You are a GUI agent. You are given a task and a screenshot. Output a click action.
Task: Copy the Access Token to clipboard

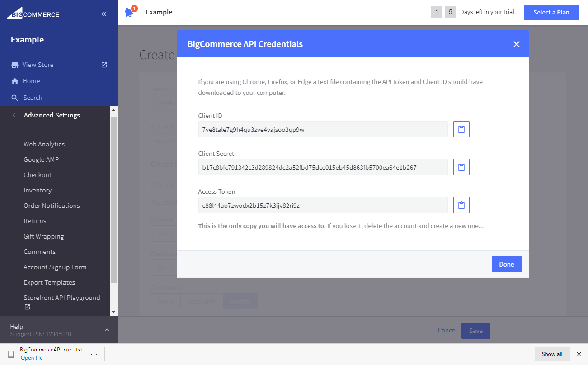(461, 205)
